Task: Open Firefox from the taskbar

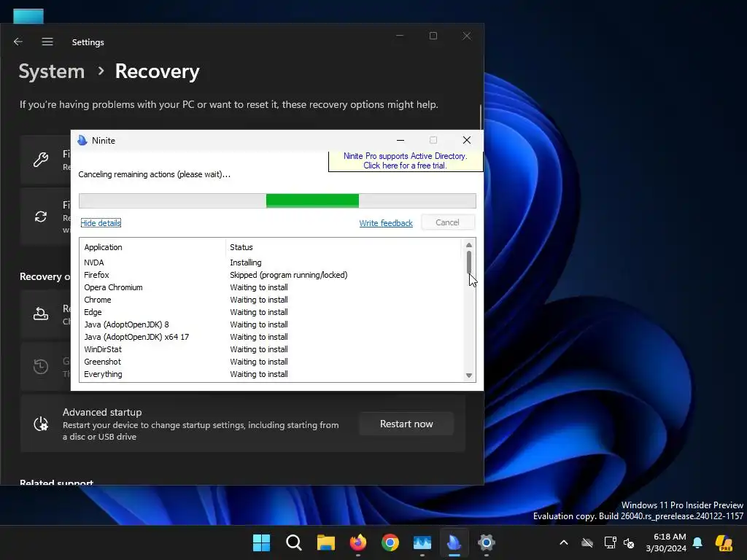Action: [357, 542]
